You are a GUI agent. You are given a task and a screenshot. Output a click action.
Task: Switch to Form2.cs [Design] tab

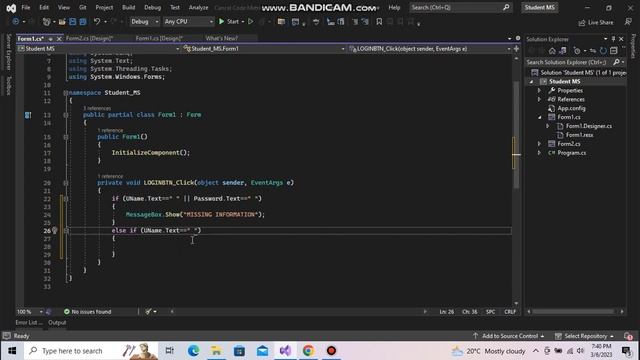click(x=89, y=38)
